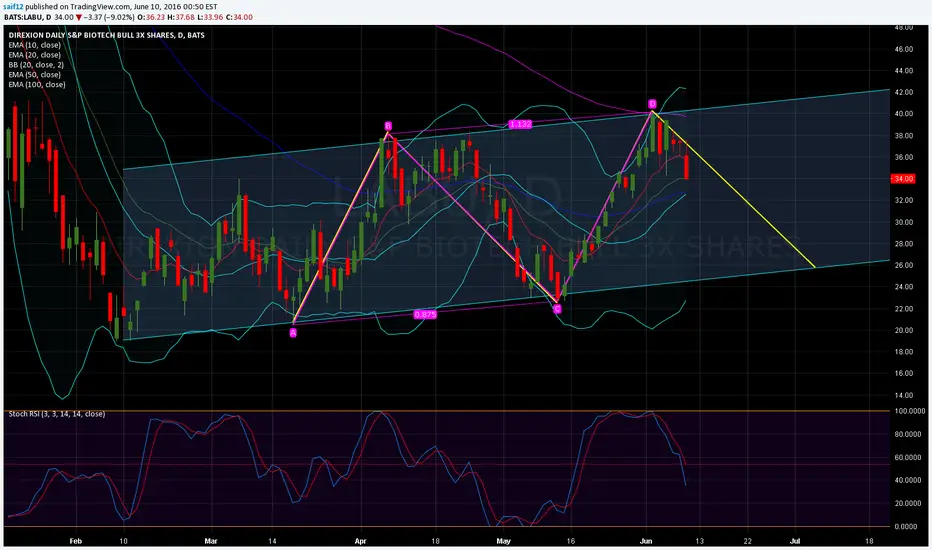Screen dimensions: 932x550
Task: Select the EMA (10, close) indicator legend
Action: pos(34,45)
